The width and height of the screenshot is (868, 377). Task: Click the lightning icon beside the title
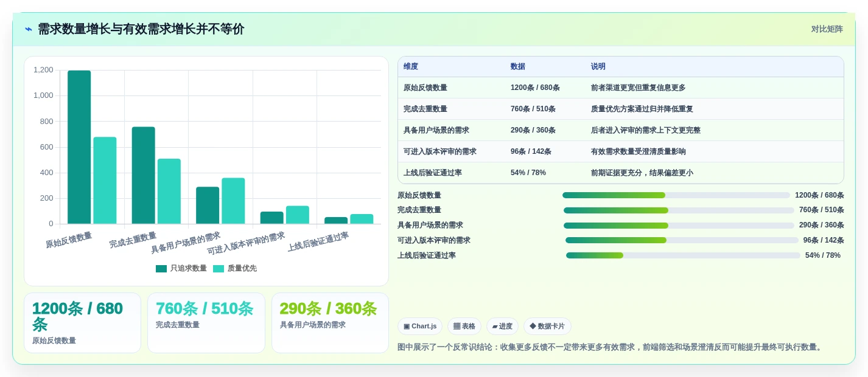tap(29, 29)
